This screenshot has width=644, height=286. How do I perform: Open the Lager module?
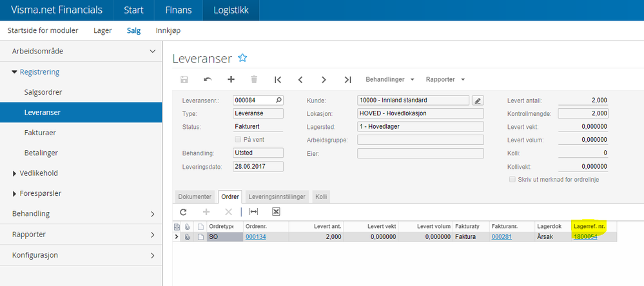tap(102, 30)
